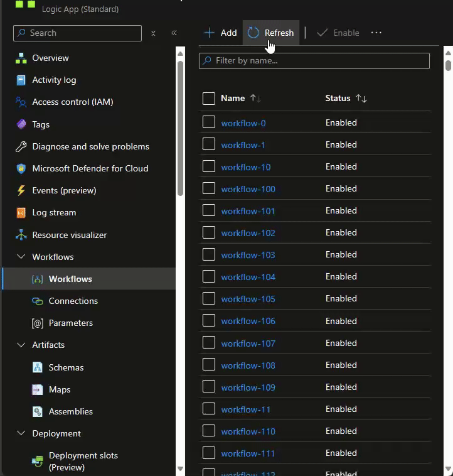Clear the sidebar search with X

[153, 33]
